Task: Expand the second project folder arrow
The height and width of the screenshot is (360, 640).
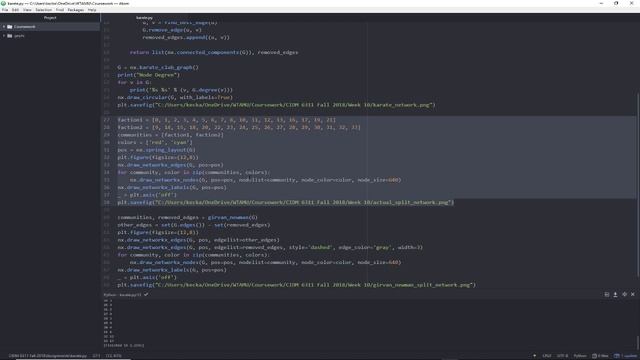Action: (4, 36)
